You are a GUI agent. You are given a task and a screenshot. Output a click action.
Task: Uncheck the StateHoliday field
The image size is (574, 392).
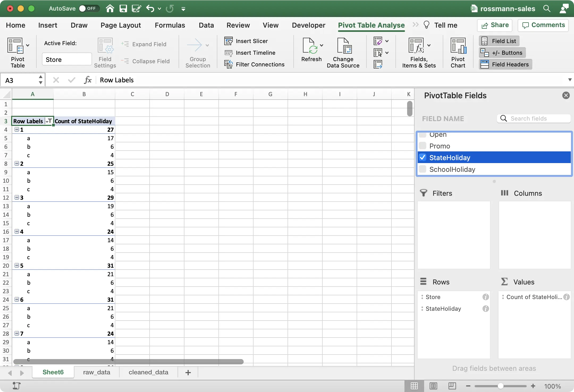(423, 157)
